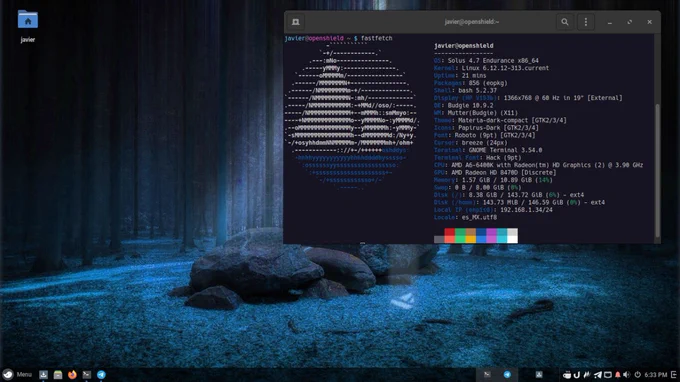
Task: Click the '1366x768 @ 60 Hz' display line
Action: (x=528, y=98)
